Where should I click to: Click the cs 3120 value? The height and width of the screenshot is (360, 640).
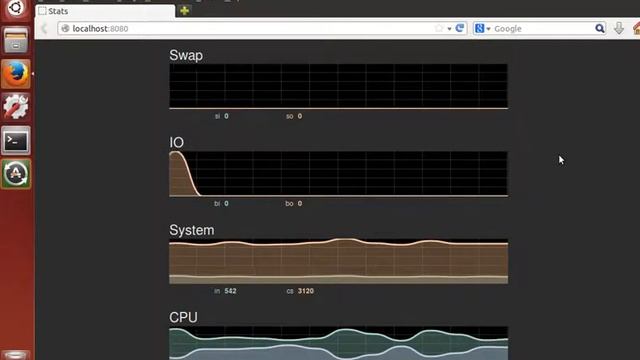(x=300, y=291)
